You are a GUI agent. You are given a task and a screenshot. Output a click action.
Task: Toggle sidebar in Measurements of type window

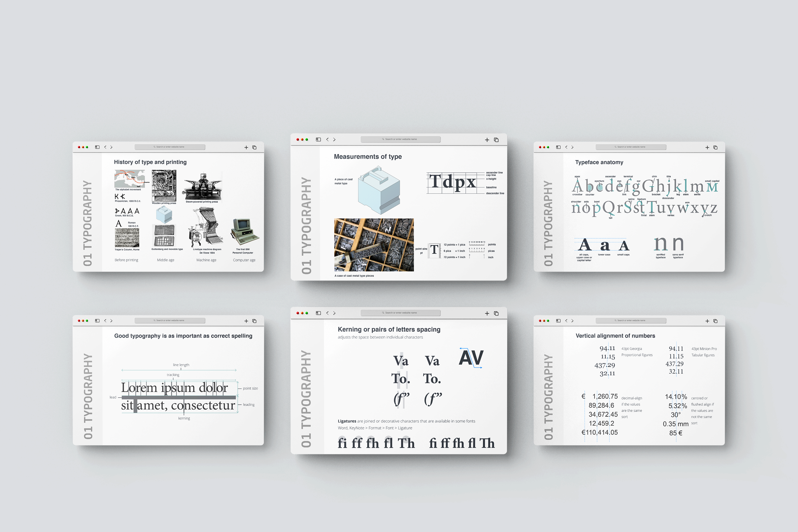tap(318, 139)
